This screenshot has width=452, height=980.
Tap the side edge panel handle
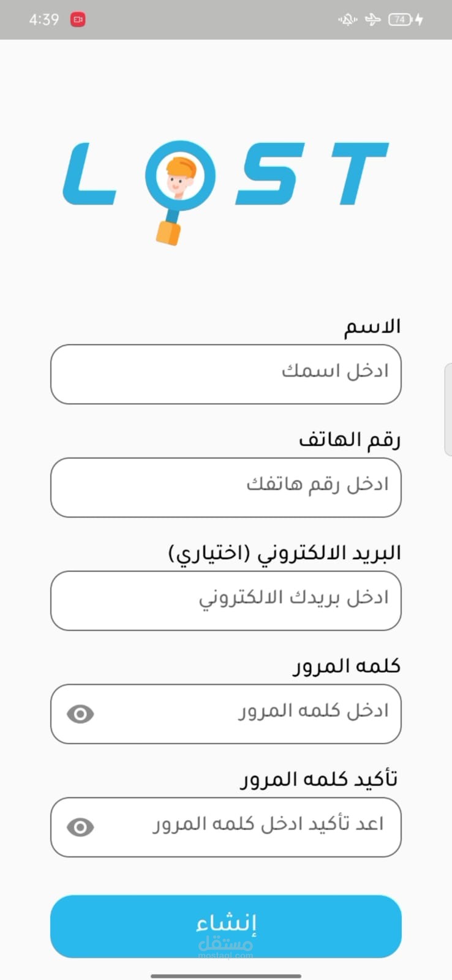448,409
